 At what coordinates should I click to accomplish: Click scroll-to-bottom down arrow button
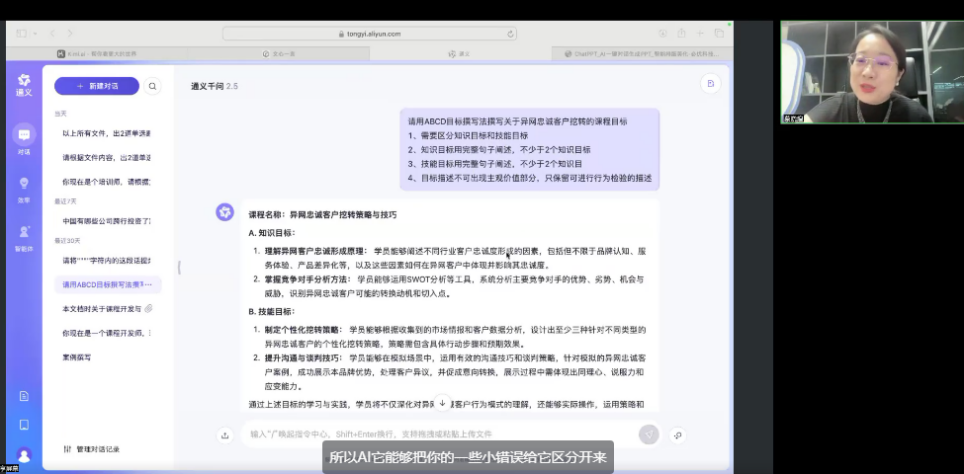[x=442, y=403]
